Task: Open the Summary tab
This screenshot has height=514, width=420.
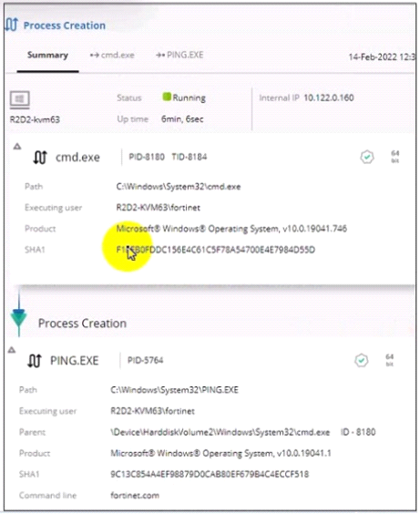Action: [48, 55]
